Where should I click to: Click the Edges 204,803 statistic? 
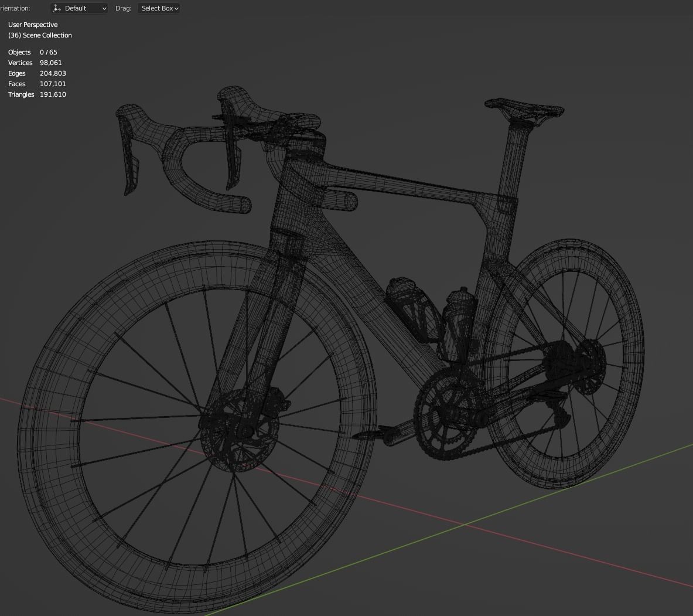[x=37, y=73]
